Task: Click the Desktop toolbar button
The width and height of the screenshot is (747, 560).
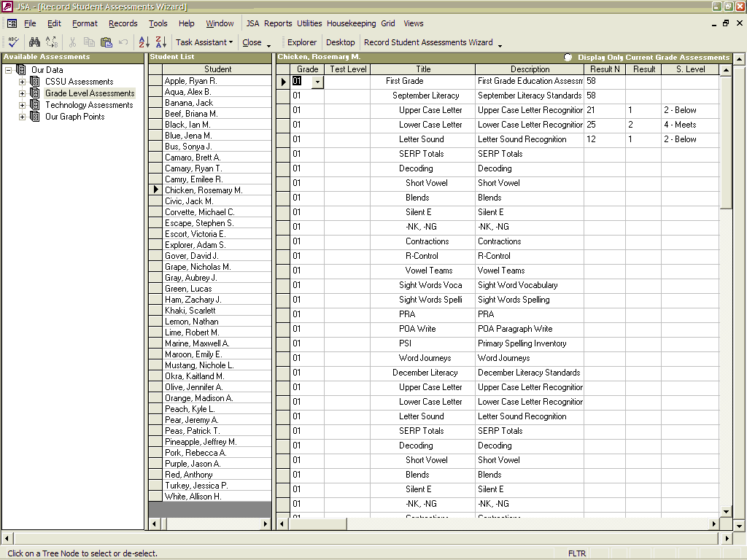Action: (340, 42)
